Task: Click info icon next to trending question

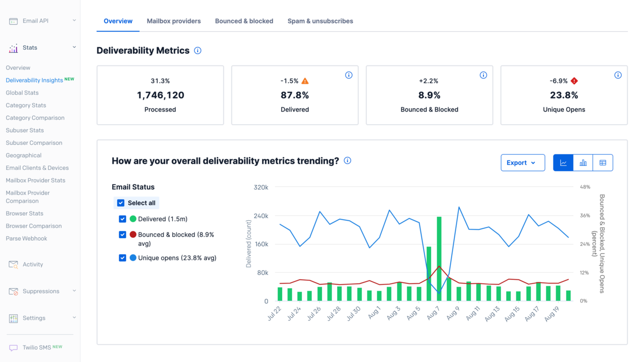Action: click(348, 161)
